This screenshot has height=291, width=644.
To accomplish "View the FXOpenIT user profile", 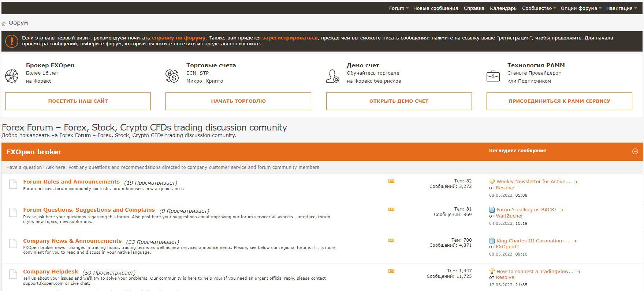I will click(507, 247).
